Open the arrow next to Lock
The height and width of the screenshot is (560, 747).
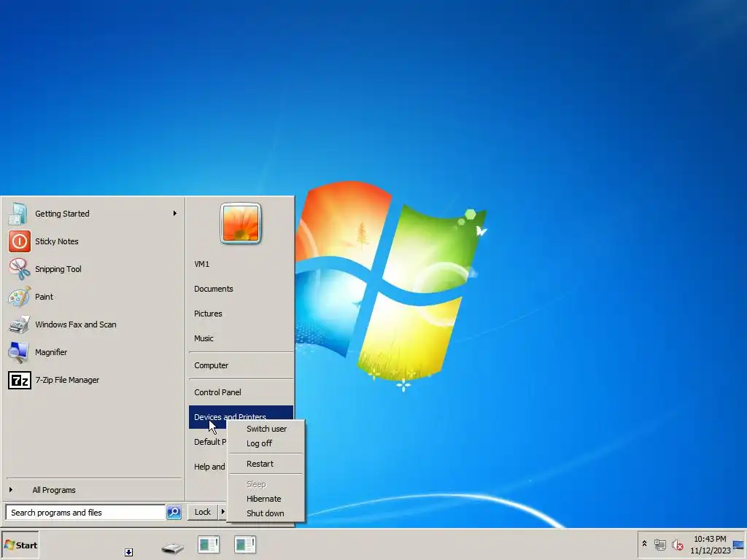click(222, 512)
